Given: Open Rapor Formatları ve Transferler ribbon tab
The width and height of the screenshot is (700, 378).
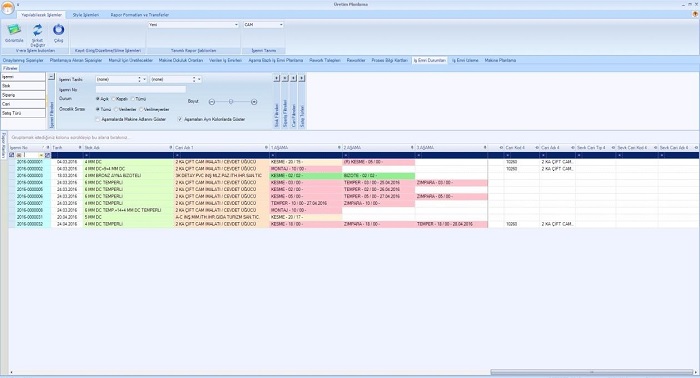Looking at the screenshot, I should 140,15.
